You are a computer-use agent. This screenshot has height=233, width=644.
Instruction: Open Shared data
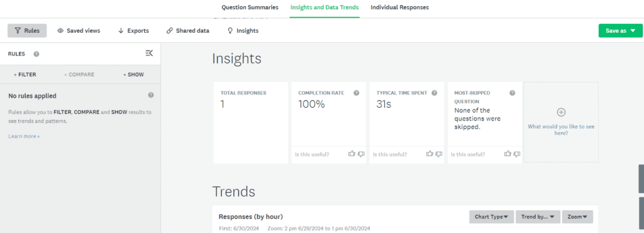coord(187,31)
